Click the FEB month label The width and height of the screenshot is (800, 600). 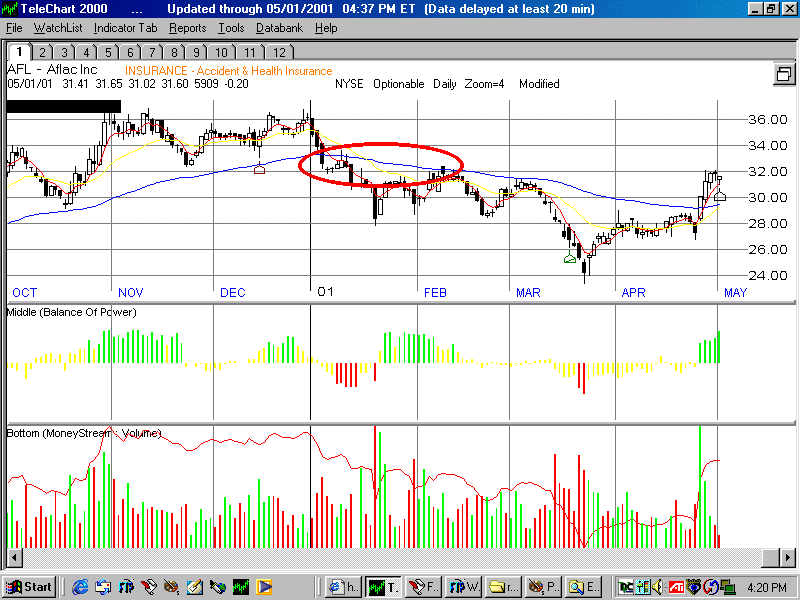click(x=435, y=293)
